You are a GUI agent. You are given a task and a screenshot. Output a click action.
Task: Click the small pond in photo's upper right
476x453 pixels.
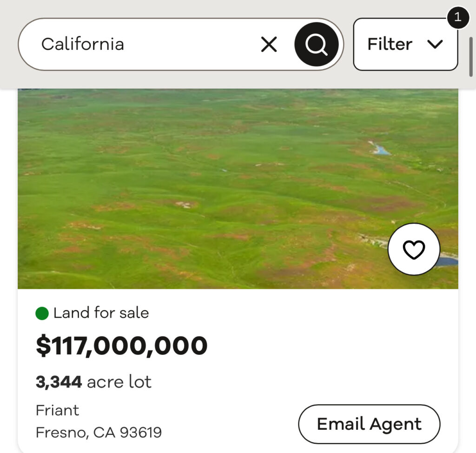tap(381, 150)
